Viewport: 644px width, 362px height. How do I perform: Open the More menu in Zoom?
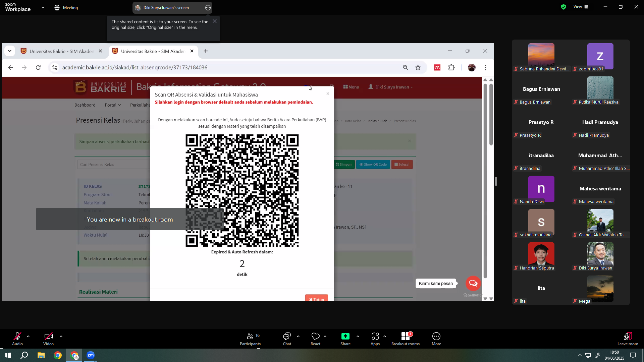click(x=436, y=339)
